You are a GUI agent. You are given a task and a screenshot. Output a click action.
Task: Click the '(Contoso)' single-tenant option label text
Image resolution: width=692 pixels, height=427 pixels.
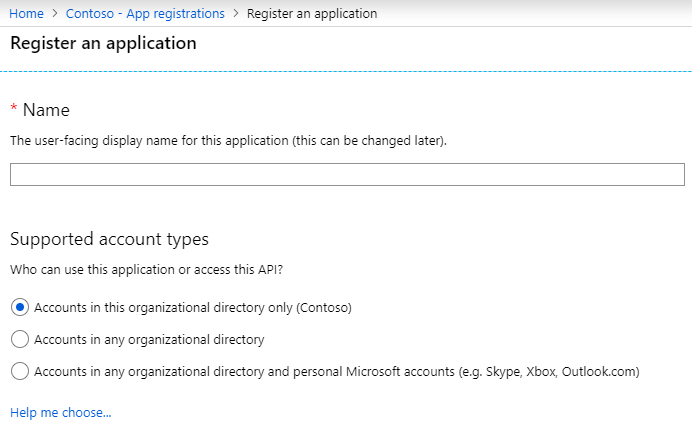193,307
